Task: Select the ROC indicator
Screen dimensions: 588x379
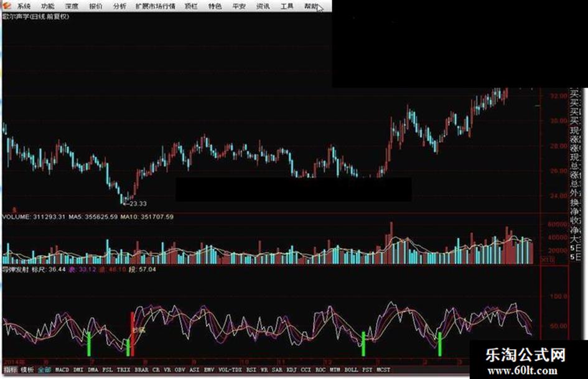Action: pyautogui.click(x=320, y=370)
